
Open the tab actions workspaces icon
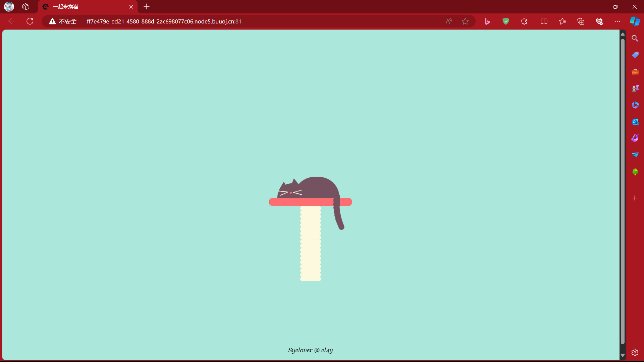tap(26, 6)
